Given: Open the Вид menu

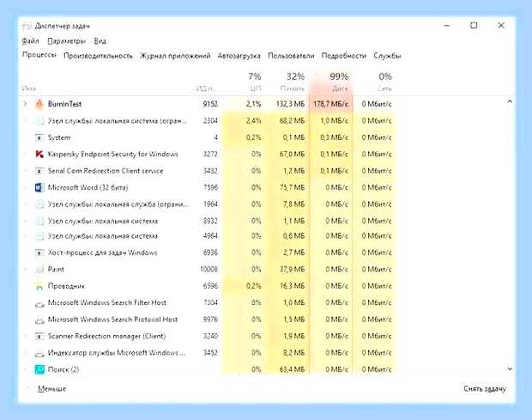Looking at the screenshot, I should tap(100, 41).
